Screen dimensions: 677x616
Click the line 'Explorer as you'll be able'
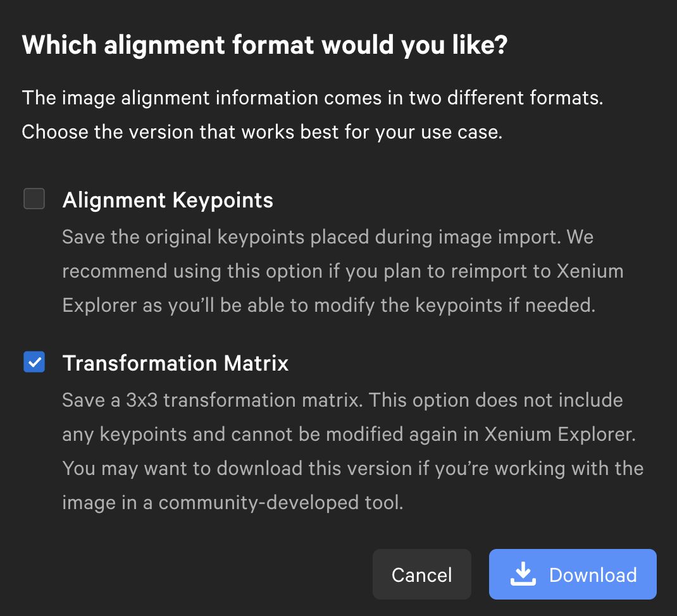328,305
